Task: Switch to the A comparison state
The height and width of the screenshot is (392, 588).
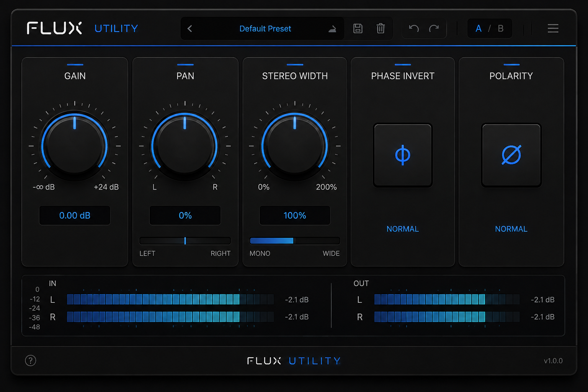Action: tap(479, 29)
